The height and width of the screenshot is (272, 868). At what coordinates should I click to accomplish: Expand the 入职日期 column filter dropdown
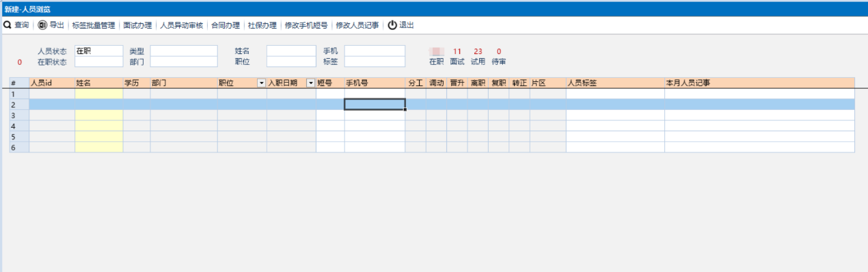[x=311, y=83]
